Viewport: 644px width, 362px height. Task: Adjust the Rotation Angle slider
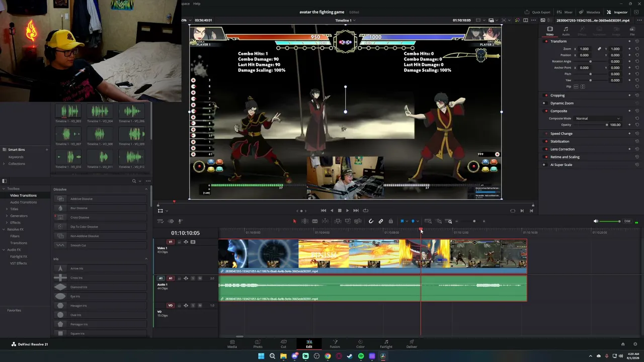[x=590, y=61]
